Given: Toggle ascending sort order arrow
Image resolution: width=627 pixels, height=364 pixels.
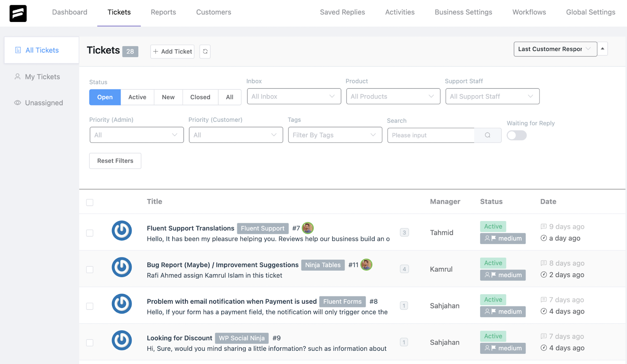Looking at the screenshot, I should (602, 49).
